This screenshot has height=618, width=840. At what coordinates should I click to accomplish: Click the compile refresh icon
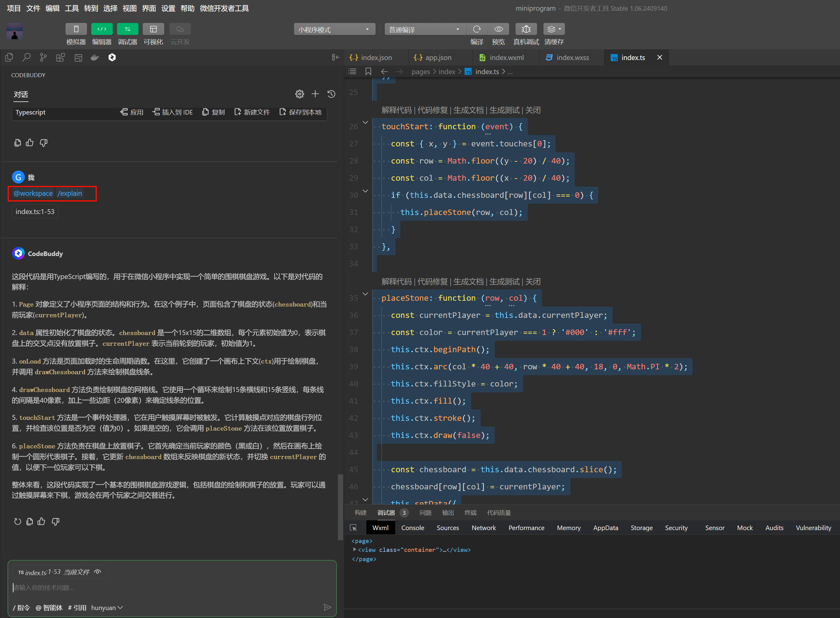point(476,29)
